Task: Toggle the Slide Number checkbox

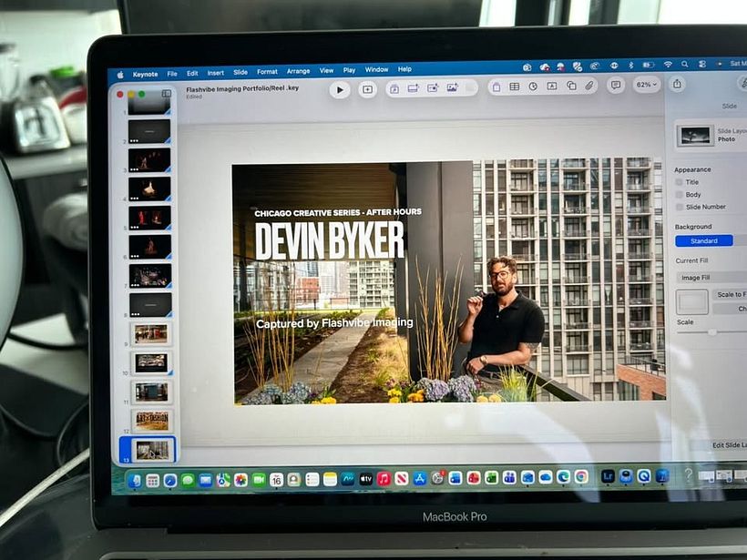Action: tap(680, 207)
